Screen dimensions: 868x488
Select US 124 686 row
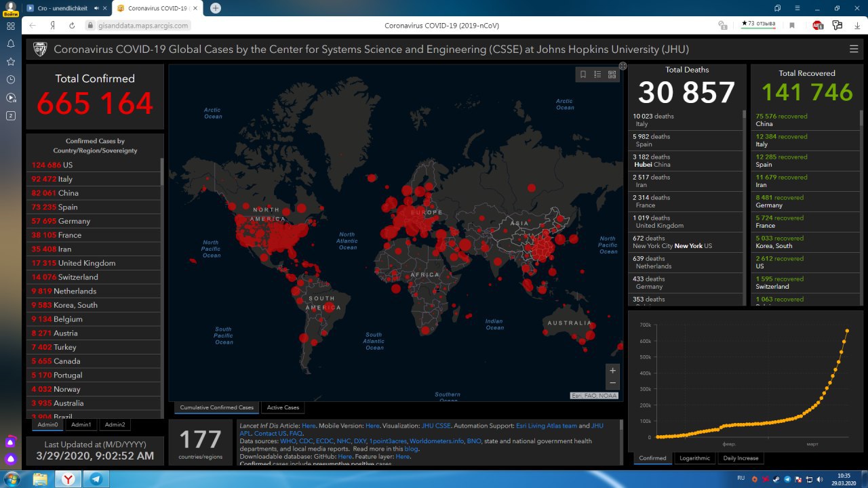pyautogui.click(x=94, y=165)
